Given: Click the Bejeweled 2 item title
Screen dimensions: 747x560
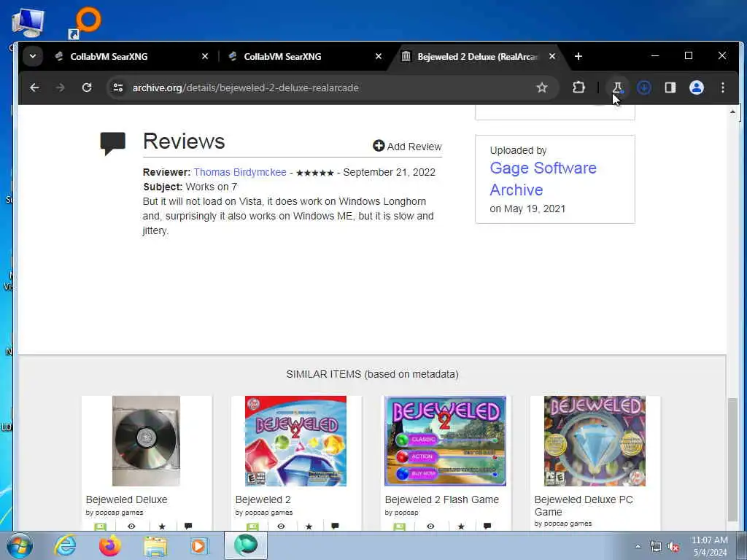Looking at the screenshot, I should pyautogui.click(x=263, y=499).
